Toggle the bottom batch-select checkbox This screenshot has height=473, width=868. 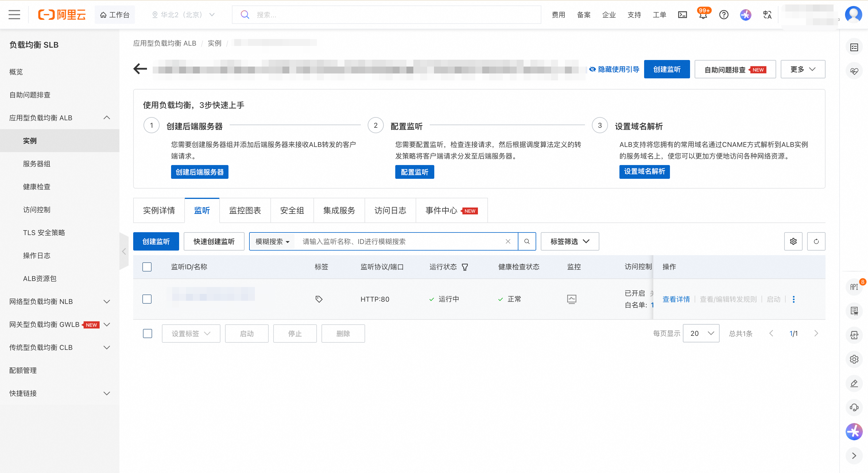tap(147, 333)
